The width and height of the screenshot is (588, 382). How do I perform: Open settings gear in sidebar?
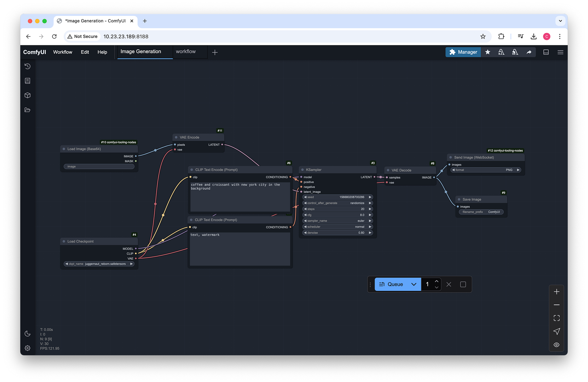tap(27, 348)
